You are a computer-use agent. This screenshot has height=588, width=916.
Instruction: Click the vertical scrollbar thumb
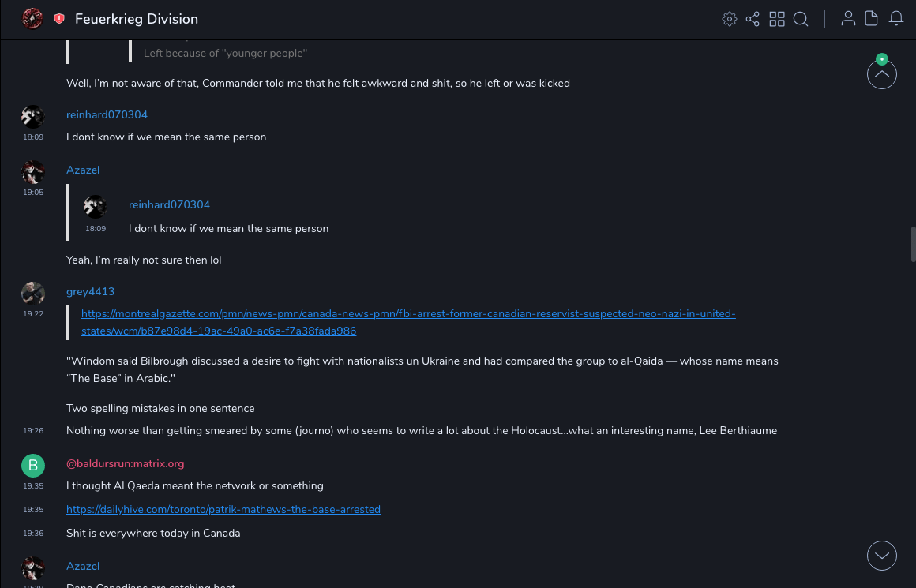click(x=913, y=244)
